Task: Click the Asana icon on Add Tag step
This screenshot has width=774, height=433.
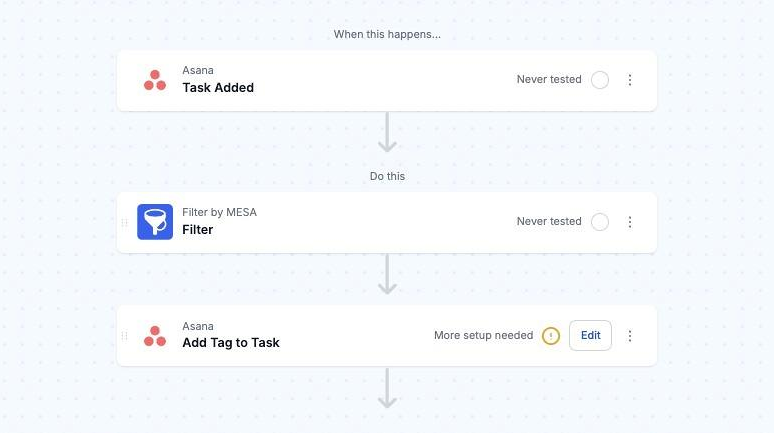Action: 155,336
